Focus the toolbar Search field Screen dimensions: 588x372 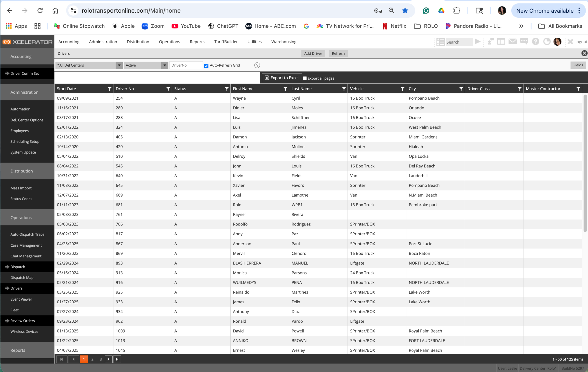click(x=459, y=42)
